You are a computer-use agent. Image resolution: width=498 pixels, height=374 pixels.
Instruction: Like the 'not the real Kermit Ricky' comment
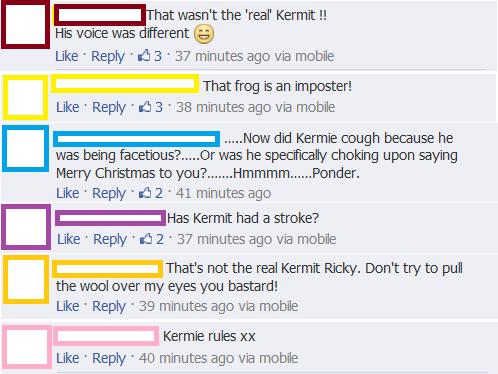click(x=68, y=306)
